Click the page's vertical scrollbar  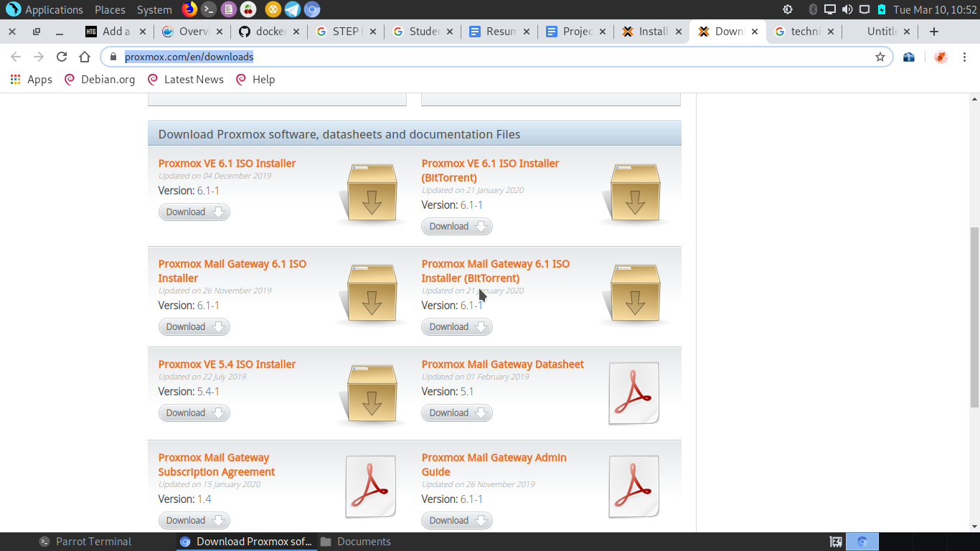(974, 317)
